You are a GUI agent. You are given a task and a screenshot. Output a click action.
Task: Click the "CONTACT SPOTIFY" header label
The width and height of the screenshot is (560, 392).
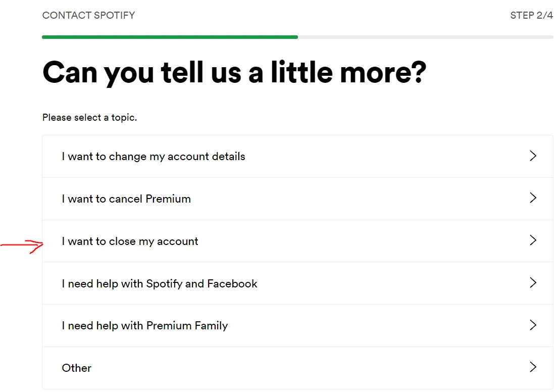(x=89, y=15)
